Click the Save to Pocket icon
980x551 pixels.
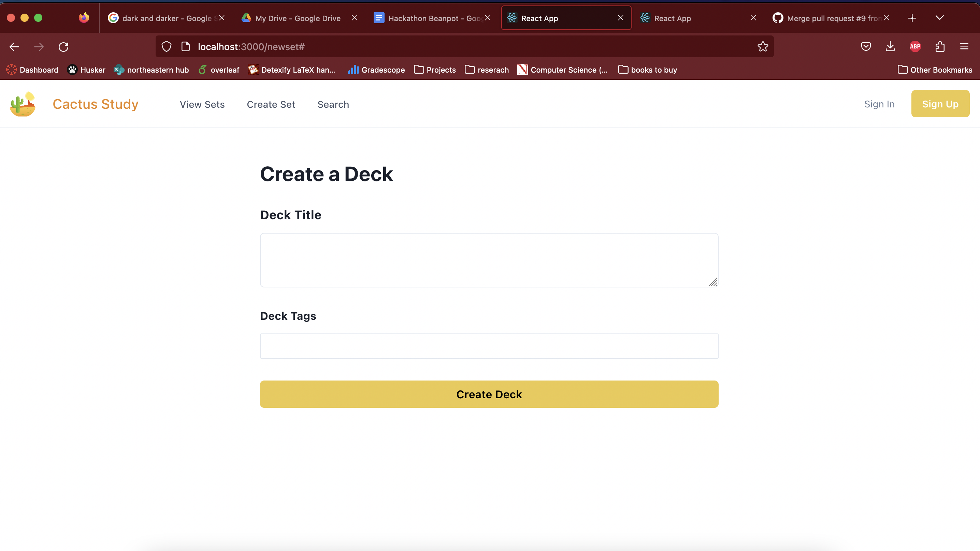(x=866, y=47)
